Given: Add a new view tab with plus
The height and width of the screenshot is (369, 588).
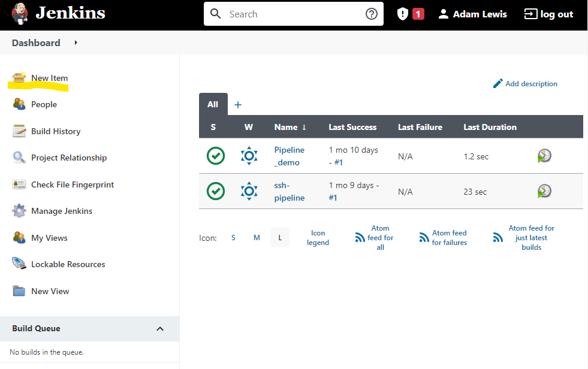Looking at the screenshot, I should coord(238,105).
